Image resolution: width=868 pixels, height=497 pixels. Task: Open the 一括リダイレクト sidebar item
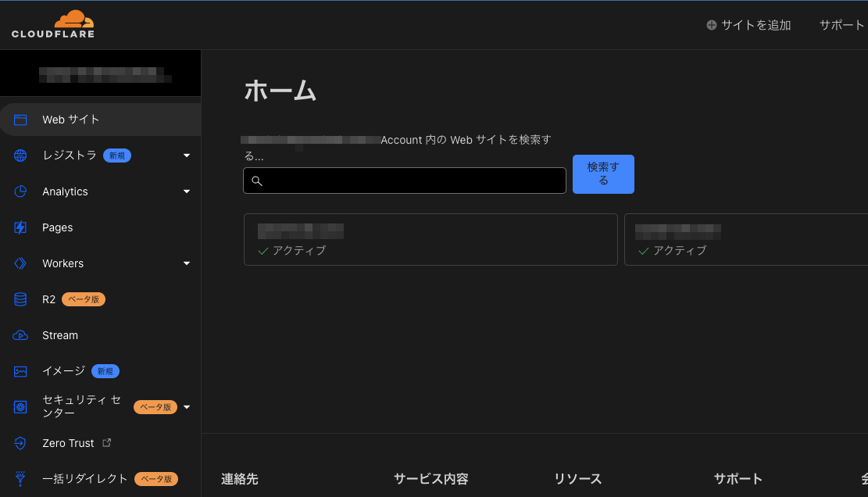coord(100,479)
